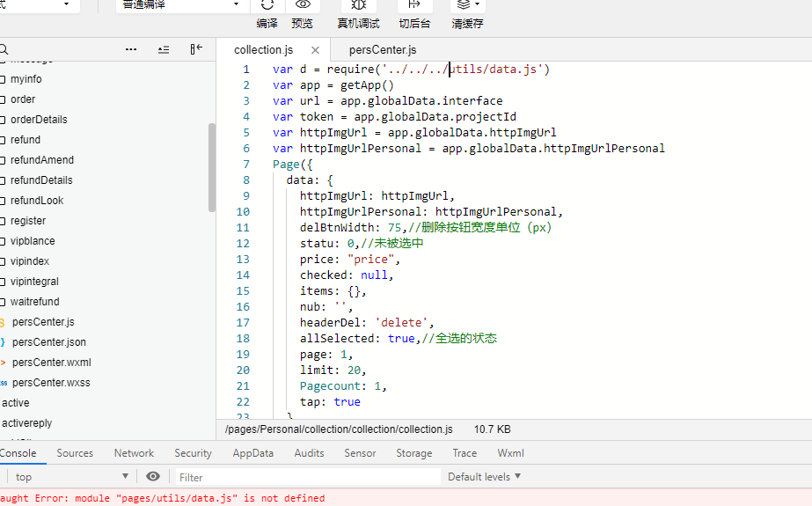Open the three-dot more options menu
The height and width of the screenshot is (506, 812).
coord(131,49)
